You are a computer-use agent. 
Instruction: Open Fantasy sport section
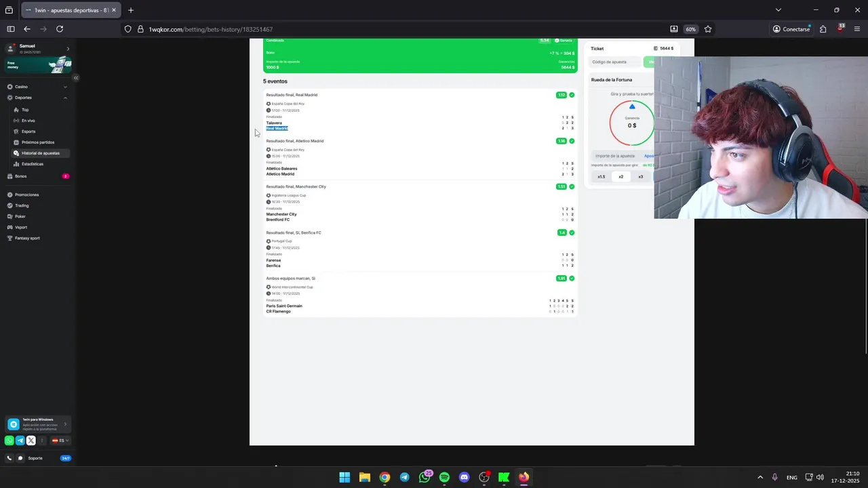click(27, 238)
